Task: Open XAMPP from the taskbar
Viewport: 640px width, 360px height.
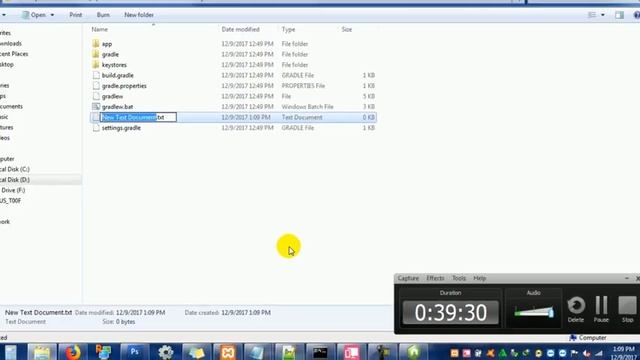Action: (227, 352)
